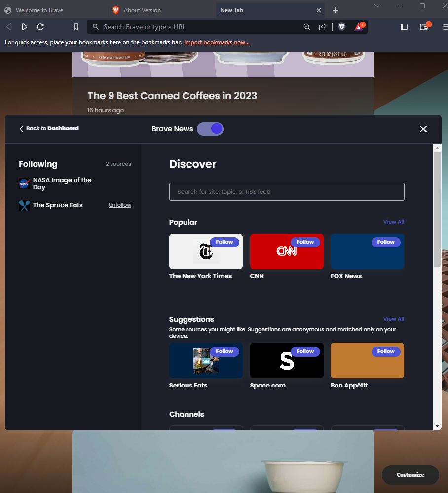The image size is (448, 493).
Task: Follow Bon Appétit
Action: 386,351
